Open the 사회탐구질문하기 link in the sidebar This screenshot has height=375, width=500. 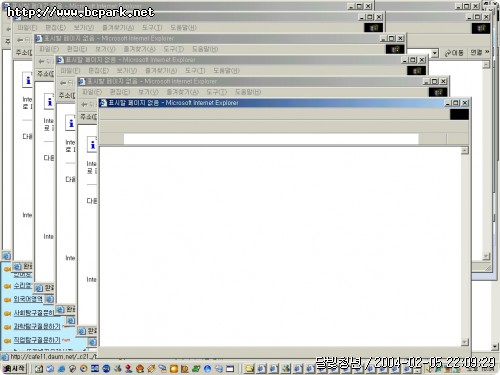pyautogui.click(x=33, y=313)
